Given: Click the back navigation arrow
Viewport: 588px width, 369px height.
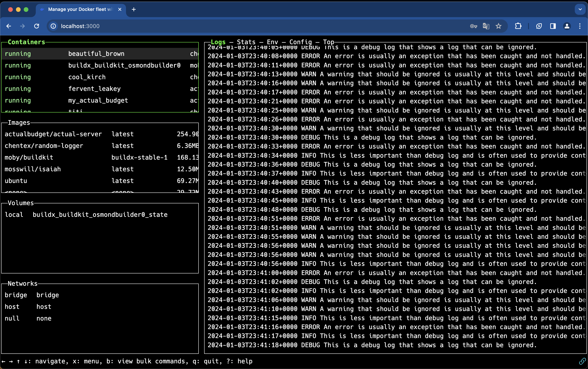Looking at the screenshot, I should [x=9, y=26].
